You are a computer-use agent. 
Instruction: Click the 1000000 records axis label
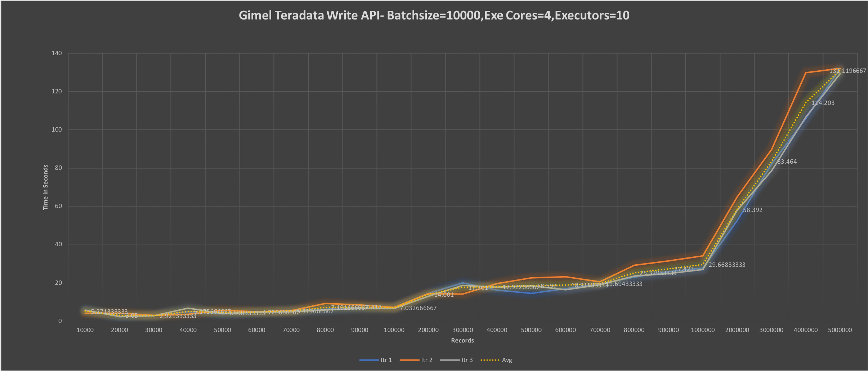click(x=703, y=330)
